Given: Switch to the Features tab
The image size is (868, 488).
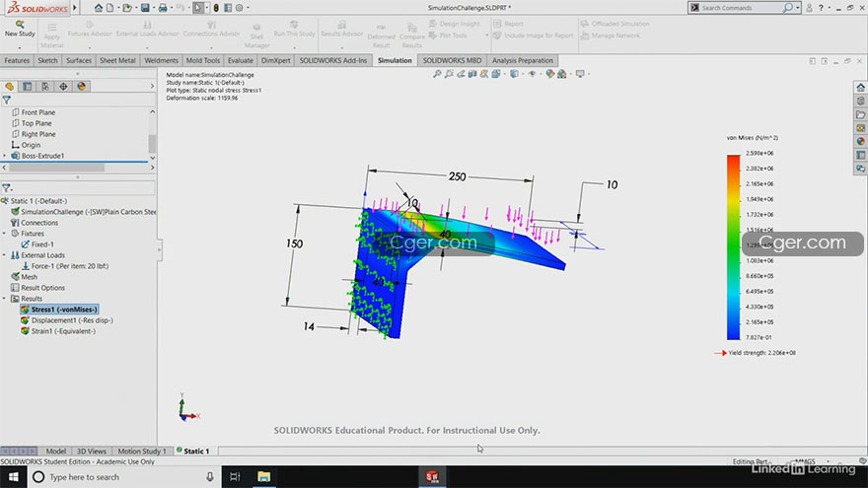Looking at the screenshot, I should click(17, 60).
